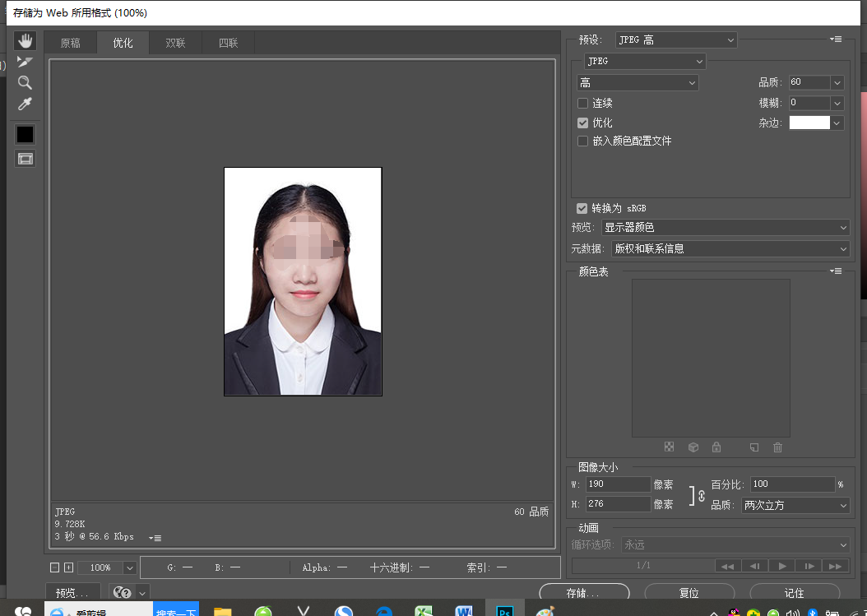Screen dimensions: 867x616
Task: Open the 预设 JPEG 高 preset dropdown
Action: coord(676,39)
